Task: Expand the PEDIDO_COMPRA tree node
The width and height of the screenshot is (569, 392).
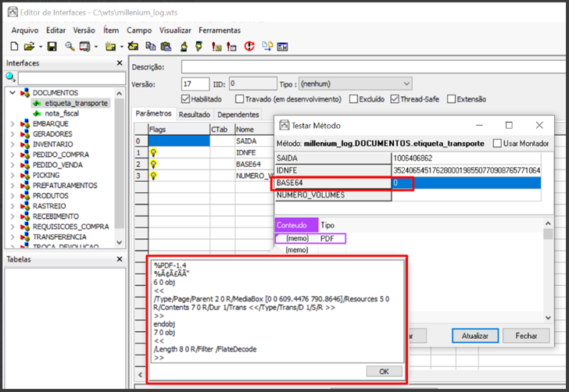Action: [13, 155]
